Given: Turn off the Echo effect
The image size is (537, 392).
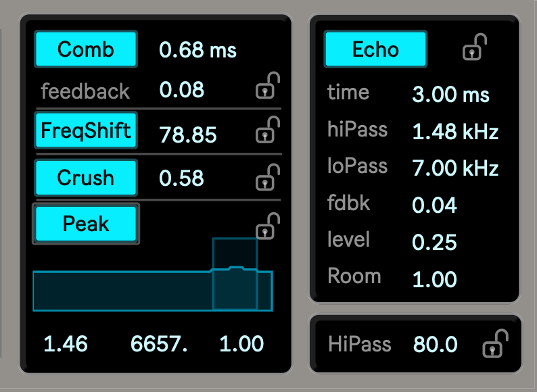Looking at the screenshot, I should click(375, 49).
